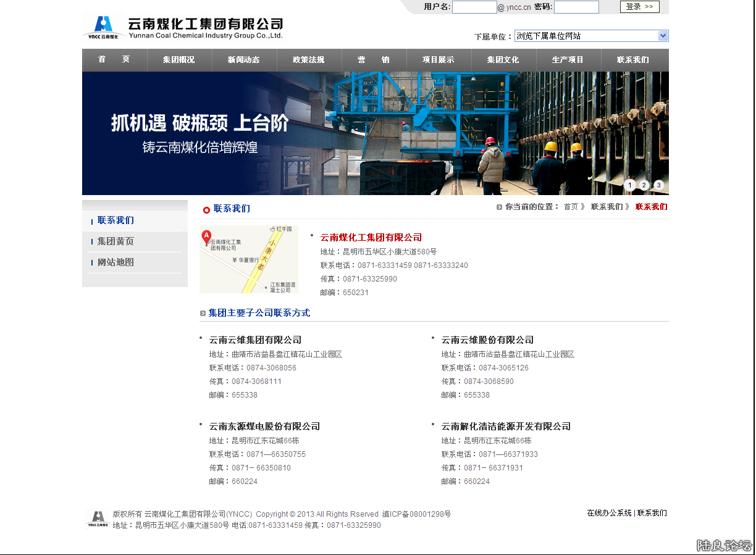Image resolution: width=756 pixels, height=555 pixels.
Task: Click the red circle icon beside 联系我们 heading
Action: pos(206,210)
